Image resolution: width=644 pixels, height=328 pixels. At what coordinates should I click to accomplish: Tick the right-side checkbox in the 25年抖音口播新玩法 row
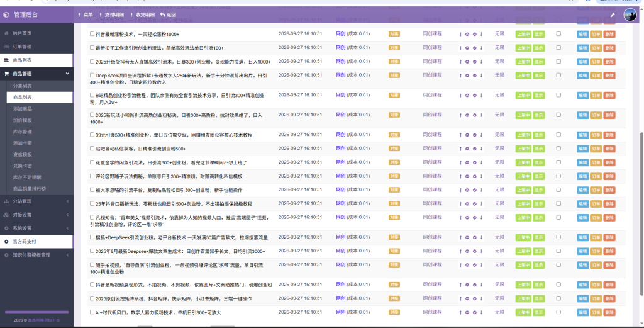pos(558,203)
